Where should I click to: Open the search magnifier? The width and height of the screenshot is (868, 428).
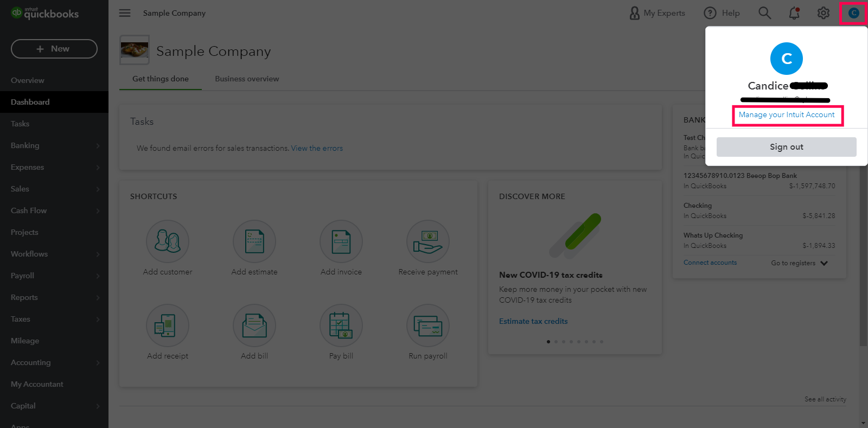point(764,13)
